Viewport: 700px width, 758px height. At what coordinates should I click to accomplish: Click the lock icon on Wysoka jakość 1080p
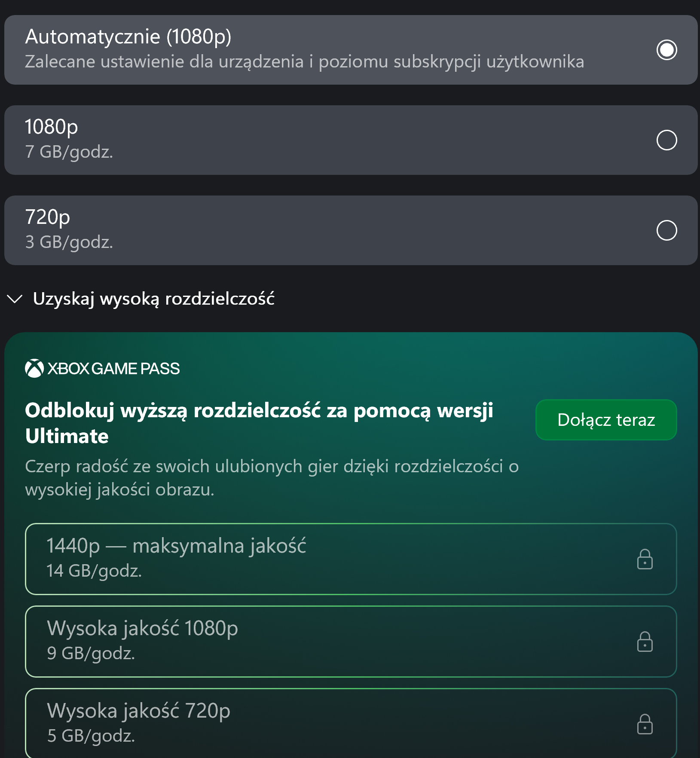(x=645, y=642)
